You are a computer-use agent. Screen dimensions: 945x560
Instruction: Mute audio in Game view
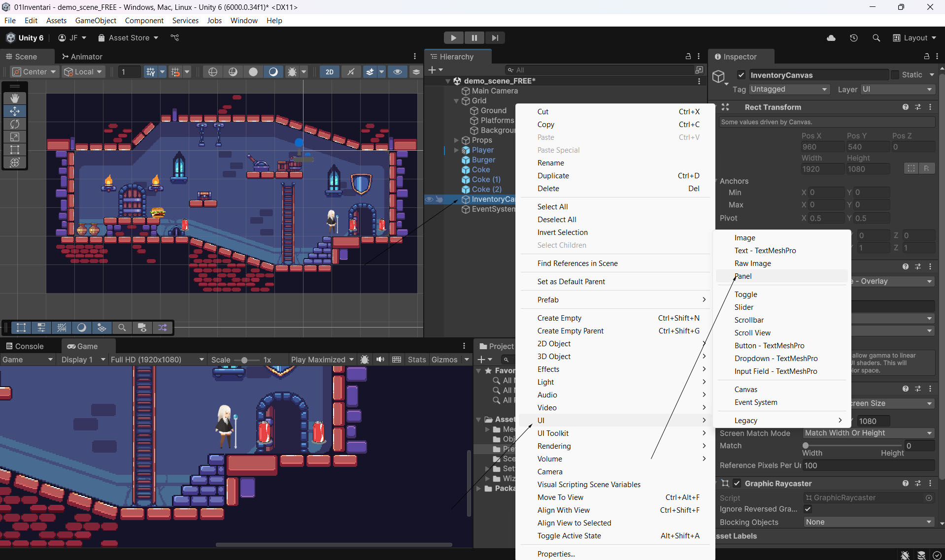tap(380, 360)
